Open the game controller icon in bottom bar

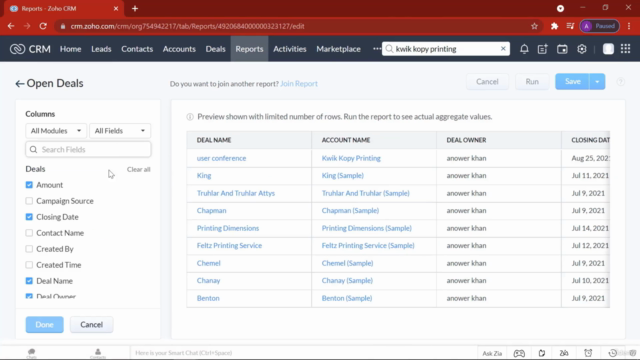pos(519,353)
